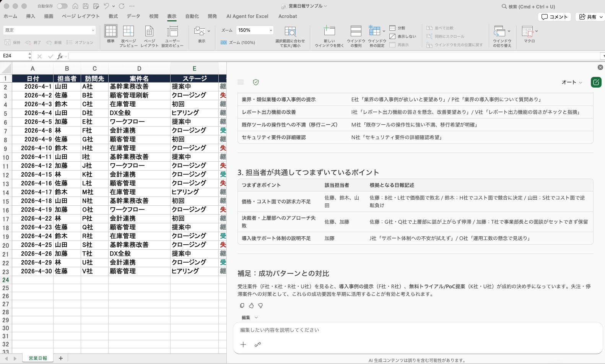Toggle the 自動保存 switch
This screenshot has height=364, width=605.
coord(62,6)
